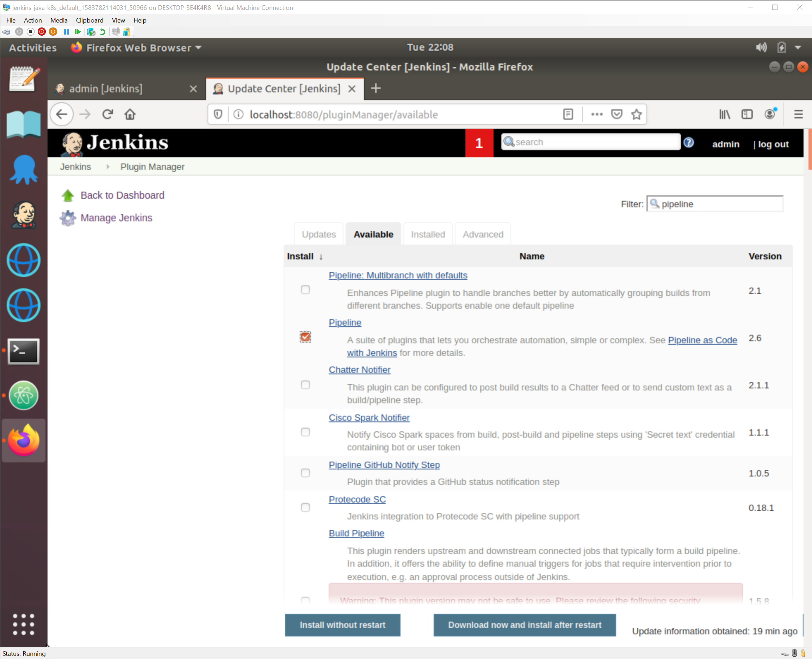
Task: Switch to the Installed tab
Action: point(428,234)
